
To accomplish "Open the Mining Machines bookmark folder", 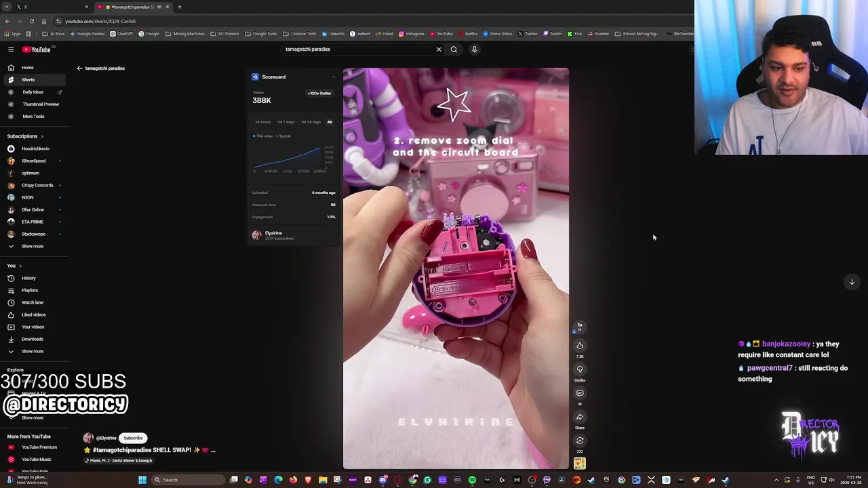I will (x=184, y=34).
